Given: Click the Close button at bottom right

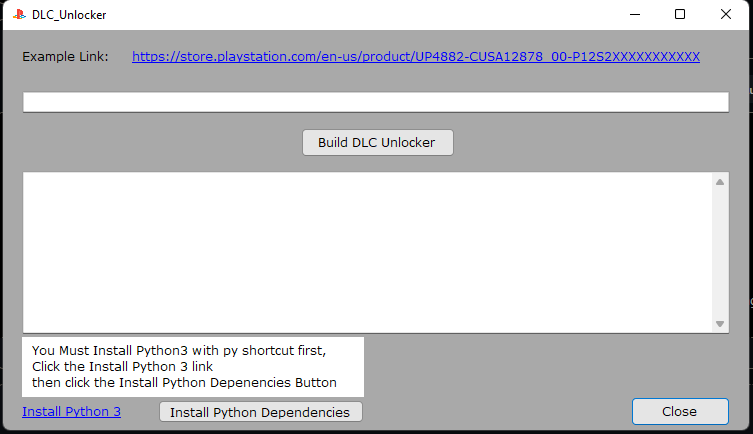Looking at the screenshot, I should [x=680, y=411].
